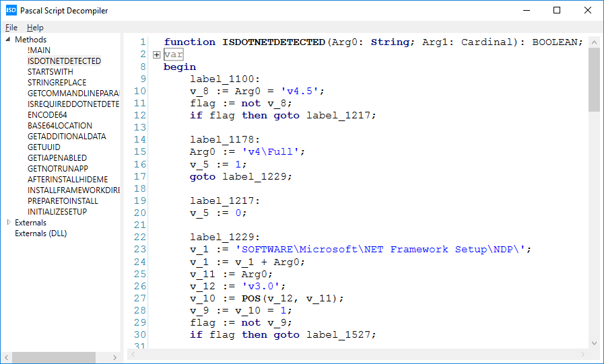Select the GETNOTRUNAPP method
604x364 pixels.
(x=58, y=169)
